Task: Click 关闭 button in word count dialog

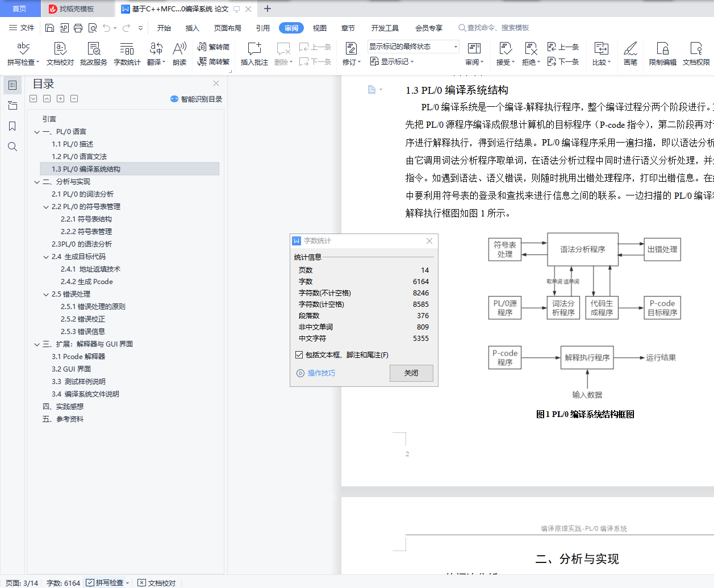Action: [411, 373]
